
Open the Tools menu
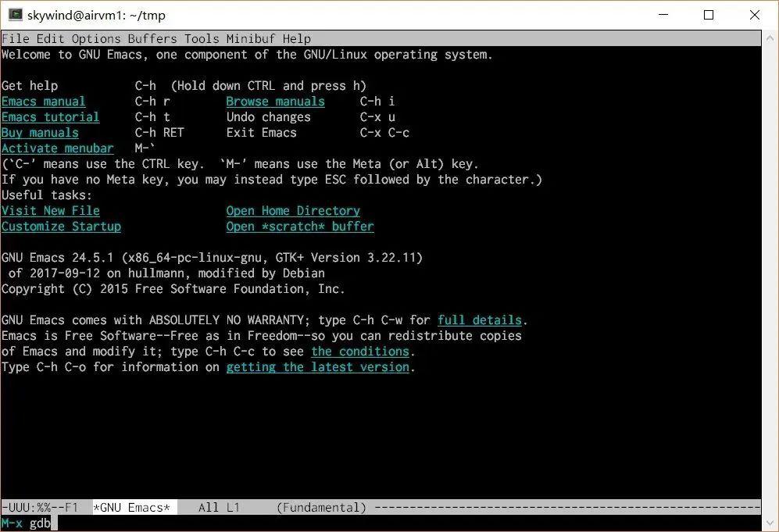tap(202, 39)
